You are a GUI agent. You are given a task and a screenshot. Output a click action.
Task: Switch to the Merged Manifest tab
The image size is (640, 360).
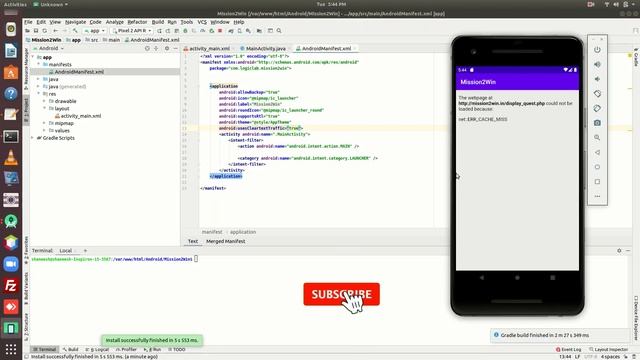click(x=226, y=241)
